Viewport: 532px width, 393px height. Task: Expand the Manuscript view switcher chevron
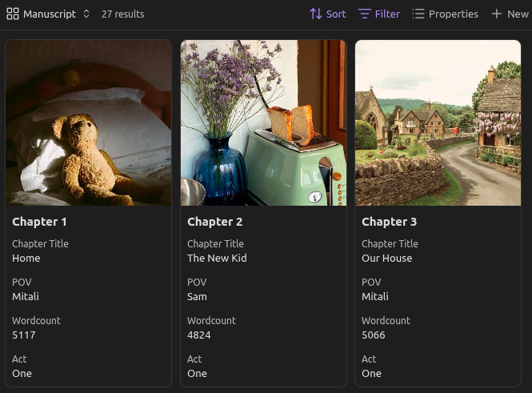point(86,14)
